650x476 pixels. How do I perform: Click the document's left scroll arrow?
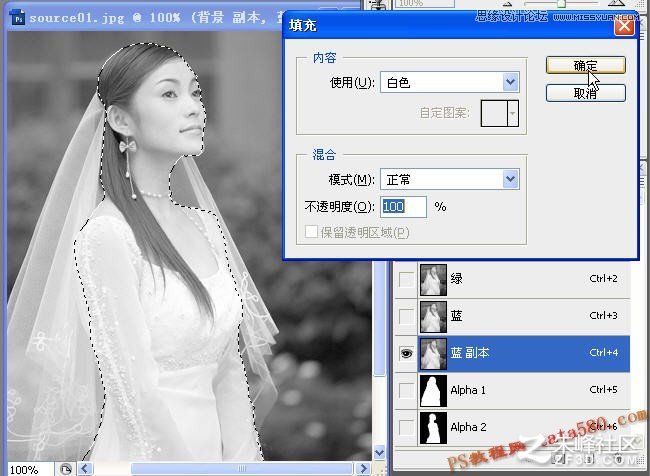click(x=85, y=469)
